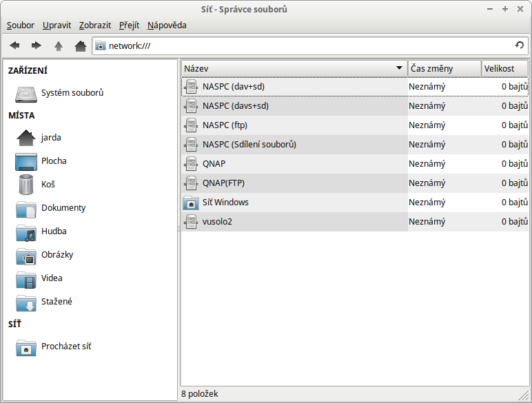Open Stažené downloads folder in sidebar
The width and height of the screenshot is (532, 403).
[57, 302]
